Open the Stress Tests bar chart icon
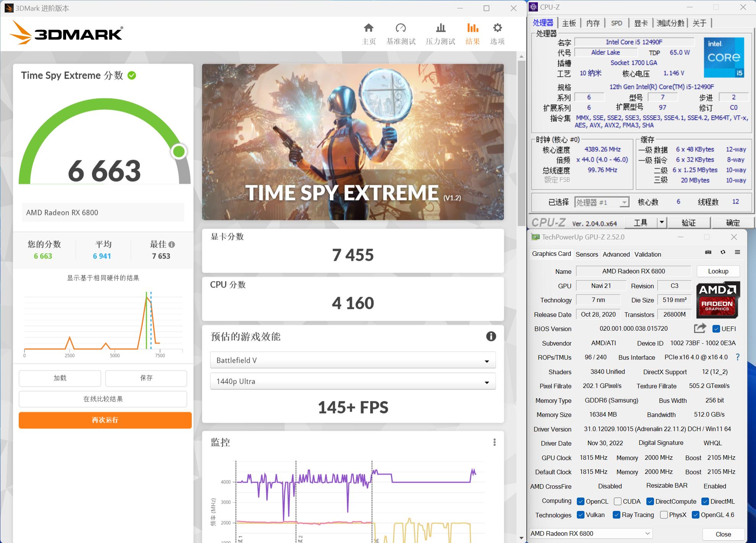Screen dimensions: 756x543 click(440, 28)
